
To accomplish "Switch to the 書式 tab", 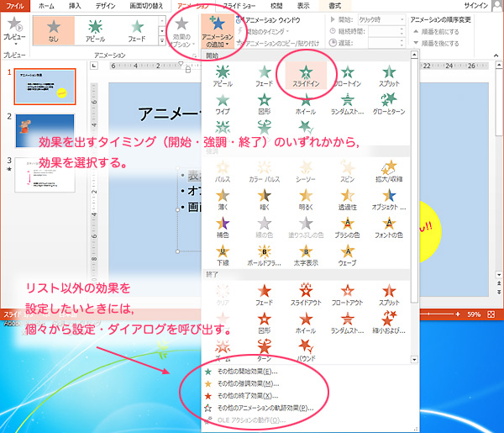I will click(334, 6).
